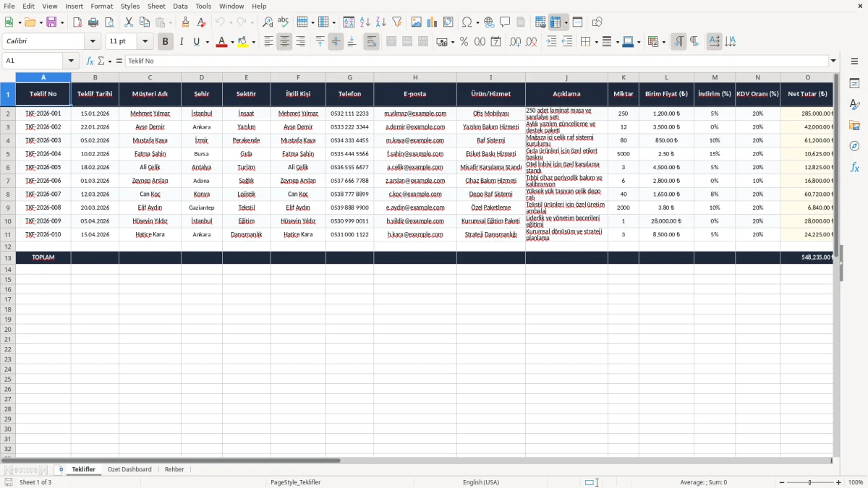Screen dimensions: 868x488
Task: Click Insert Chart icon
Action: (433, 22)
